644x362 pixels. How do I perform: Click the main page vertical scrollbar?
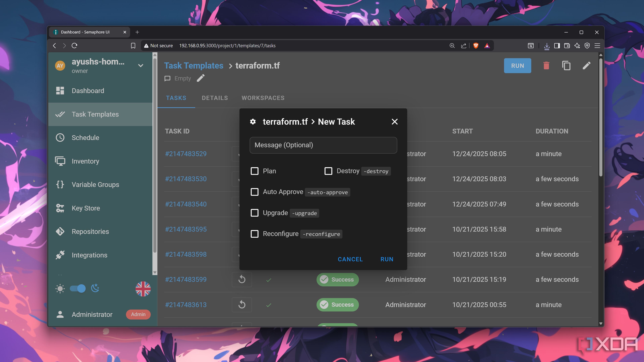[601, 117]
